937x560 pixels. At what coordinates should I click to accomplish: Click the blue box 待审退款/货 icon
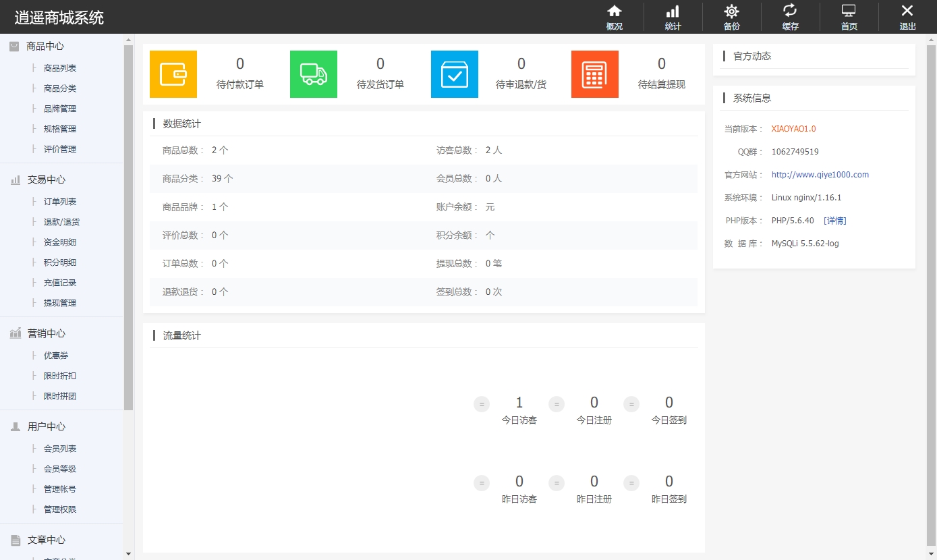(x=455, y=74)
